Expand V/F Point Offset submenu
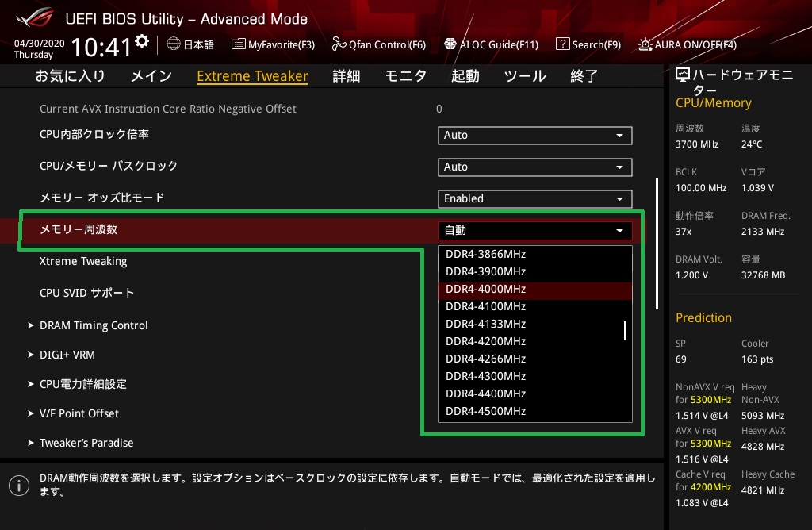Image resolution: width=812 pixels, height=530 pixels. pyautogui.click(x=74, y=413)
